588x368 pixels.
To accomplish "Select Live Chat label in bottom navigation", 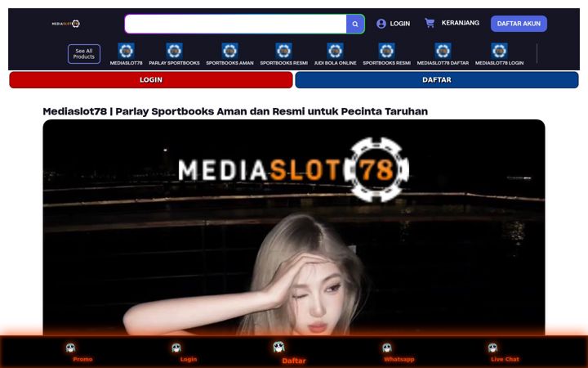I will (506, 359).
